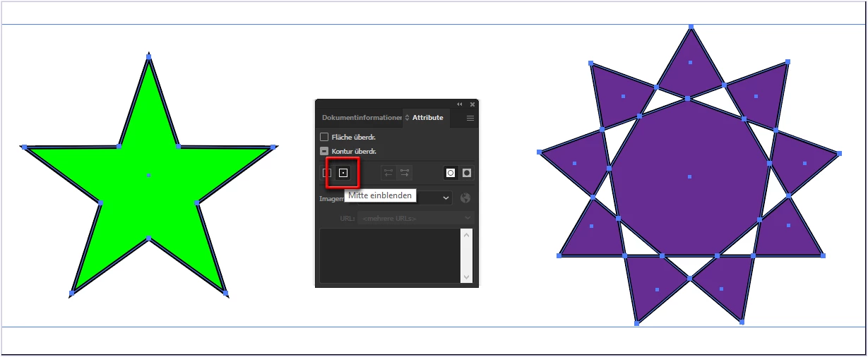868x357 pixels.
Task: Select the non-zero winding fill rule icon
Action: tap(451, 172)
